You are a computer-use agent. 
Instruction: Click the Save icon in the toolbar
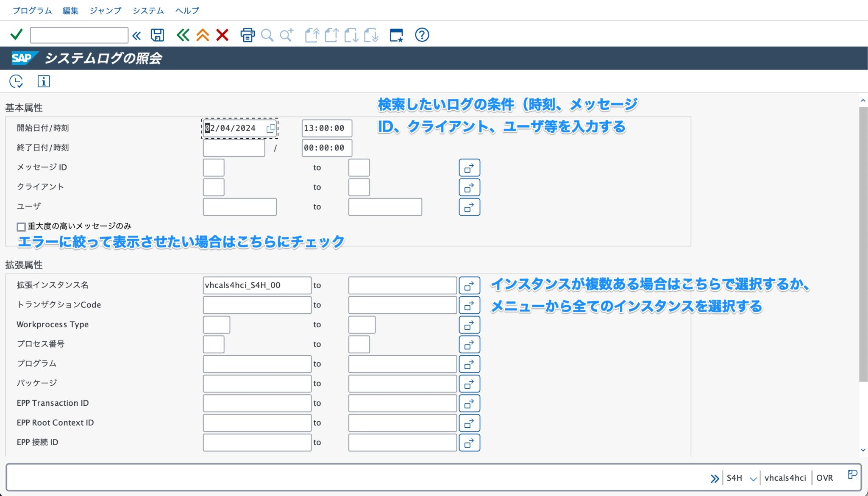(156, 35)
